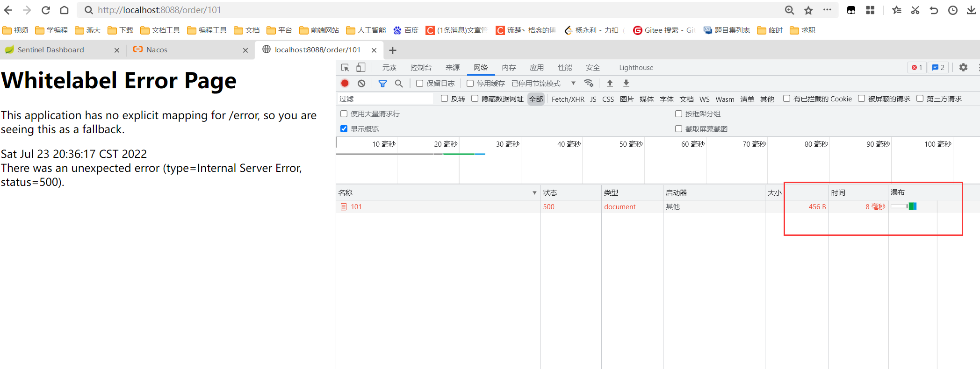This screenshot has width=980, height=369.
Task: Select the 101 request row
Action: tap(658, 206)
